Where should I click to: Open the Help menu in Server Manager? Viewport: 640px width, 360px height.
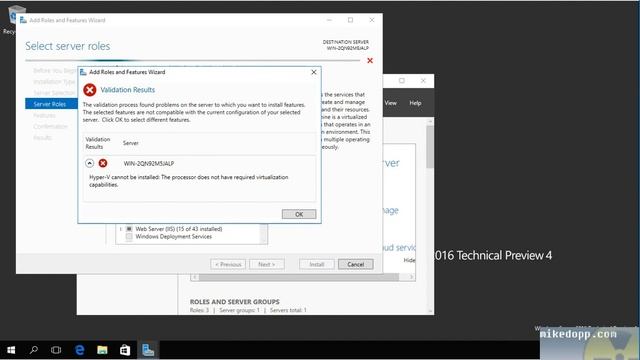tap(415, 103)
